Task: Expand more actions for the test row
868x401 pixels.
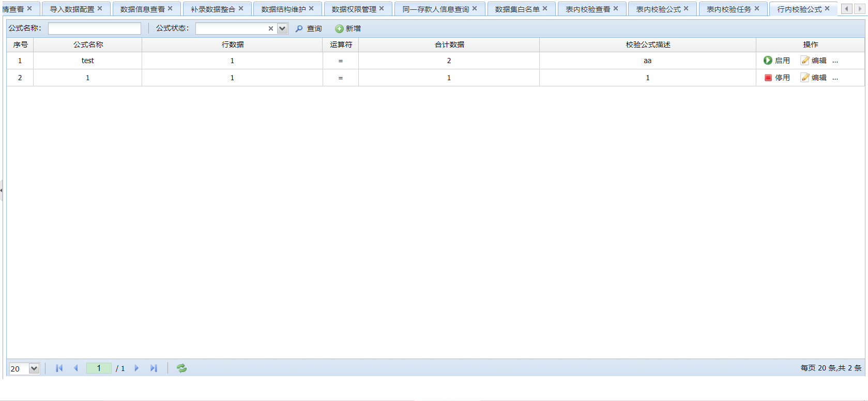Action: coord(835,61)
